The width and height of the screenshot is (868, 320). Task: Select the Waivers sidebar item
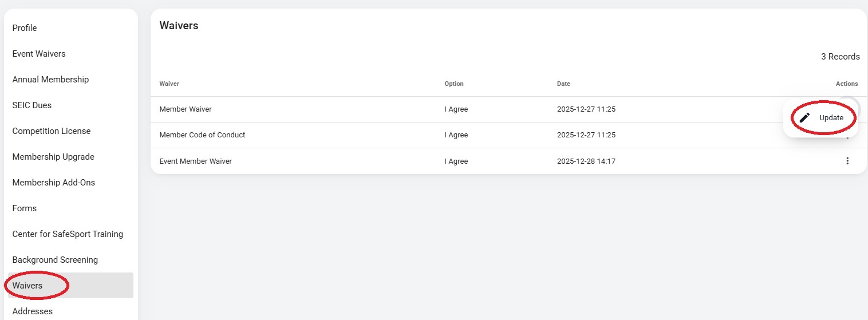click(x=27, y=286)
